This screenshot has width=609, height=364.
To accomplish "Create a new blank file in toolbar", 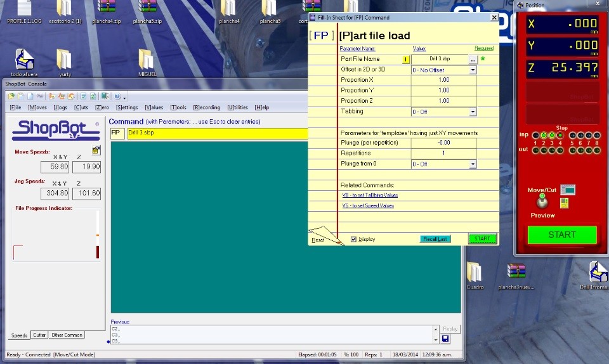I will tap(30, 96).
